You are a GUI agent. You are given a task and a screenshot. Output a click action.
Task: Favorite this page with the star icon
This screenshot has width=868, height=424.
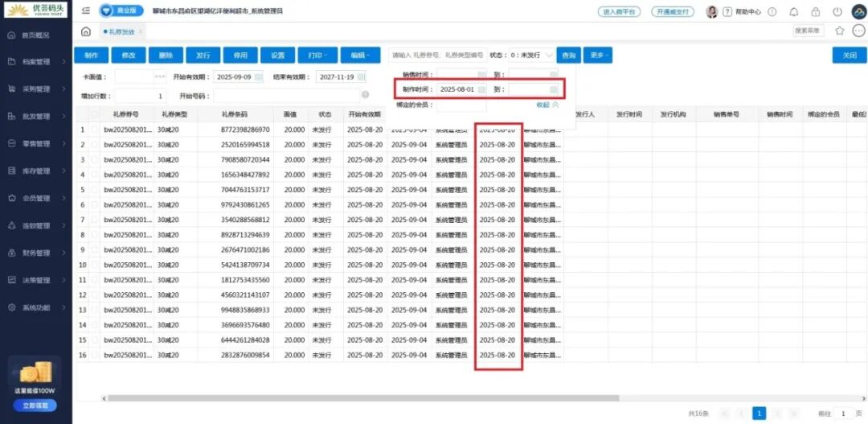click(x=840, y=31)
